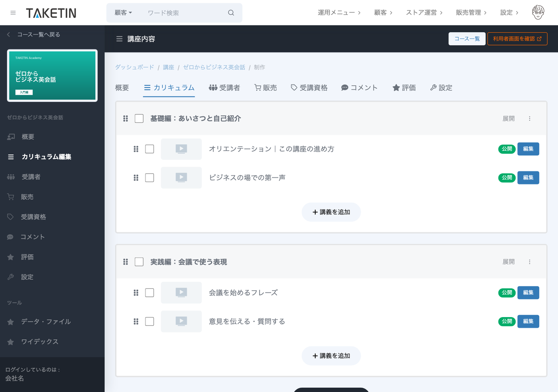Click drag handle for 会議を始めるフレーズ lecture

click(x=136, y=293)
